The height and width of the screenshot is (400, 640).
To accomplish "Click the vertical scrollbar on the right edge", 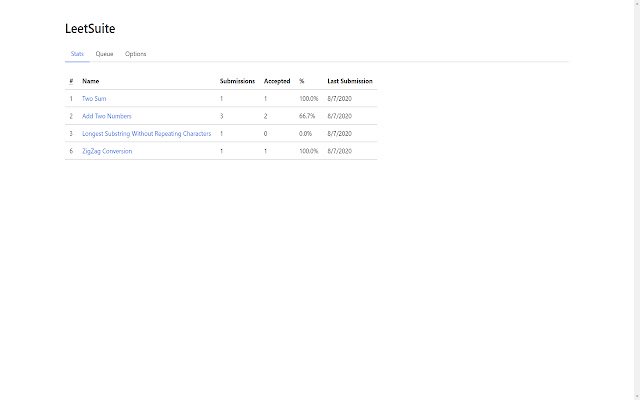I will click(x=637, y=200).
